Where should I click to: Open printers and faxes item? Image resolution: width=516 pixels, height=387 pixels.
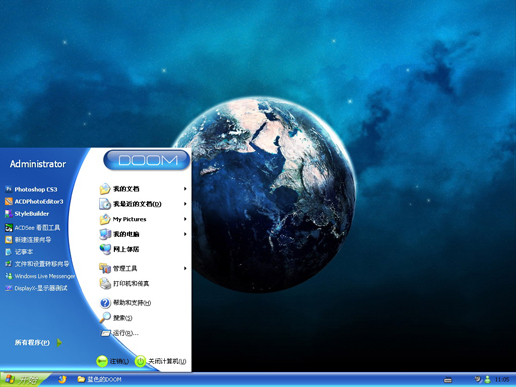(x=124, y=284)
